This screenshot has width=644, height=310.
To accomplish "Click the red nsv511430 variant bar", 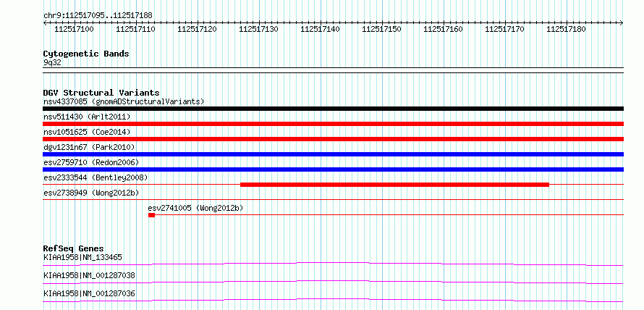I will [x=333, y=124].
